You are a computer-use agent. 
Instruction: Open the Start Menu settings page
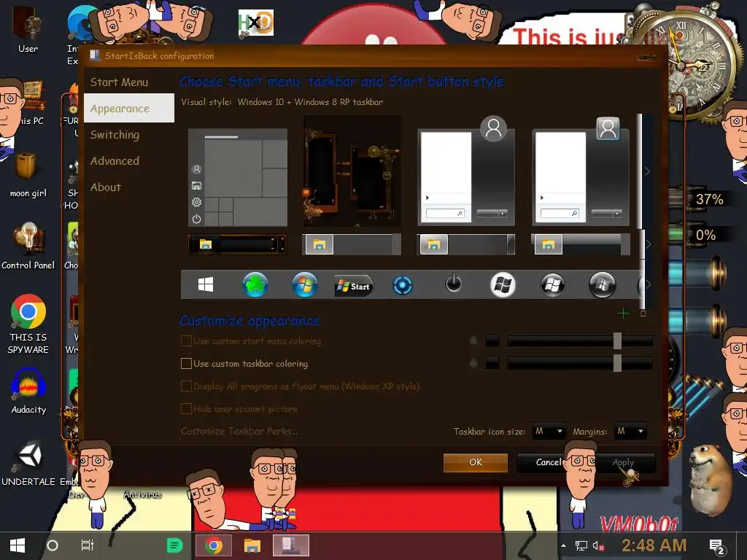(119, 82)
